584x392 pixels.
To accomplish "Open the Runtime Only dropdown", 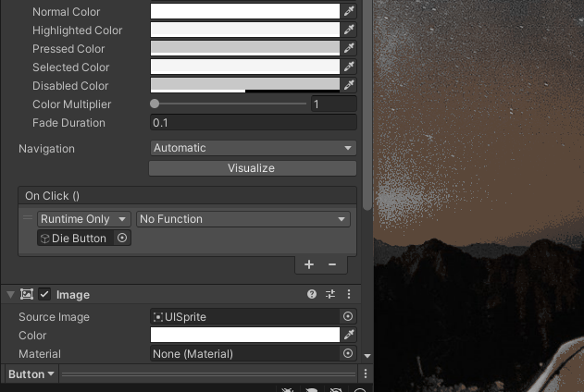I will [x=84, y=219].
